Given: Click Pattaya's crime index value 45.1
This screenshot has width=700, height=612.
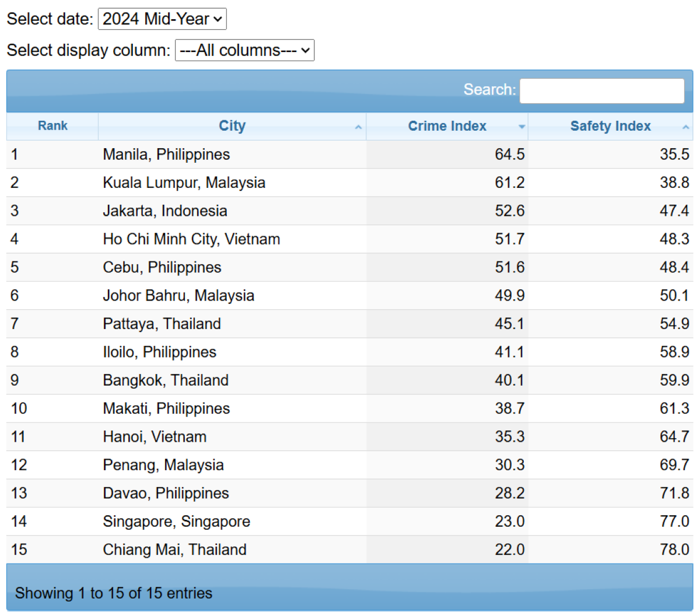Looking at the screenshot, I should click(x=509, y=324).
